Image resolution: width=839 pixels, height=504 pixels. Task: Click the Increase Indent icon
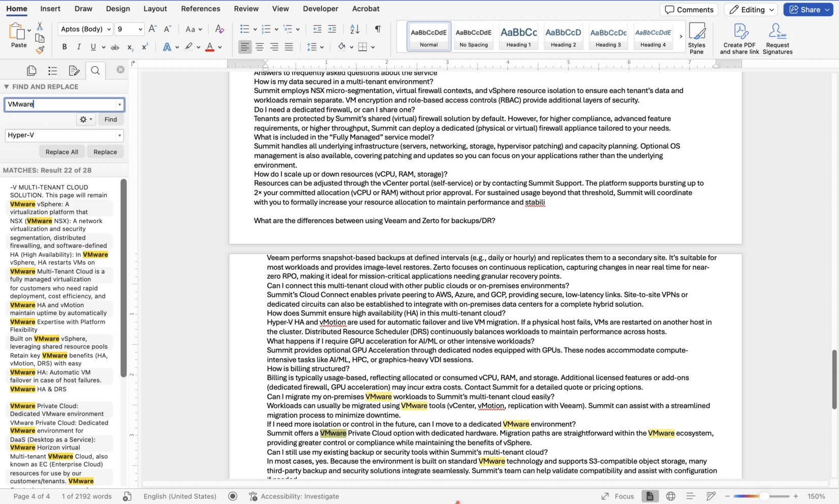(332, 29)
